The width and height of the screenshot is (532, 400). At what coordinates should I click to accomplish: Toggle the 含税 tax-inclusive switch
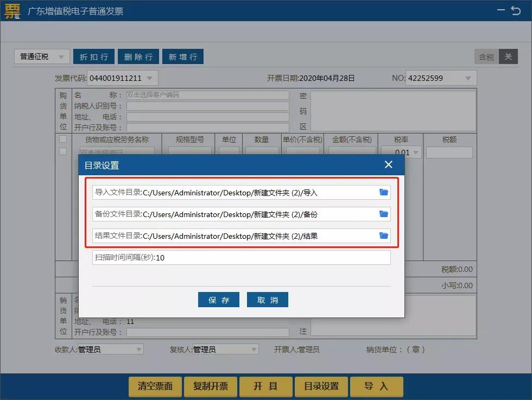point(485,56)
